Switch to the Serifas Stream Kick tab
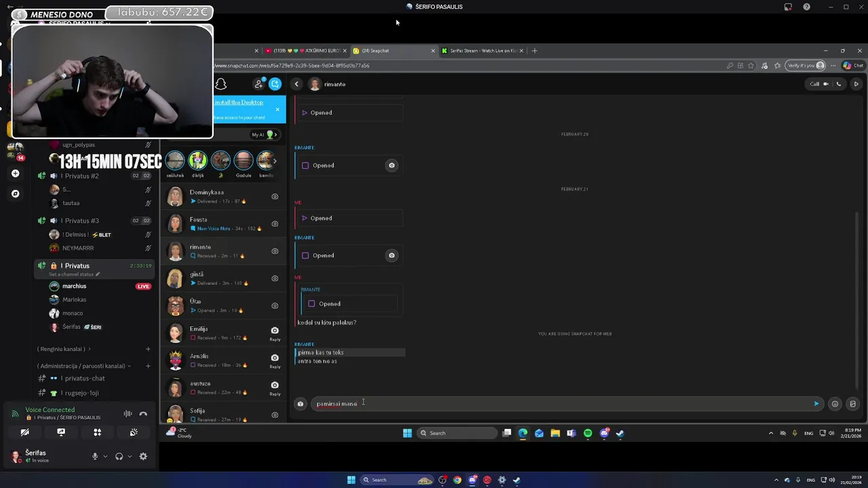Image resolution: width=868 pixels, height=488 pixels. [x=483, y=51]
